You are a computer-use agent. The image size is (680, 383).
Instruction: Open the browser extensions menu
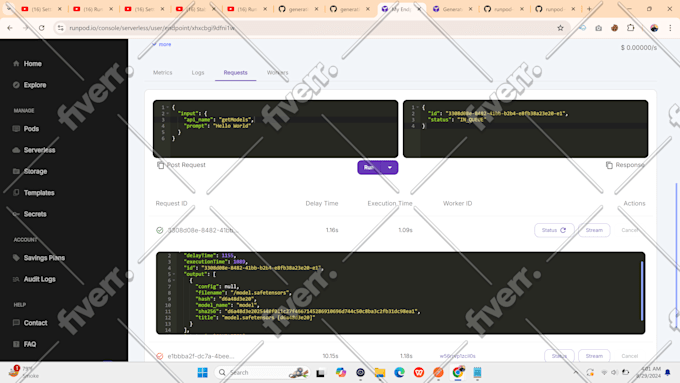click(x=631, y=28)
